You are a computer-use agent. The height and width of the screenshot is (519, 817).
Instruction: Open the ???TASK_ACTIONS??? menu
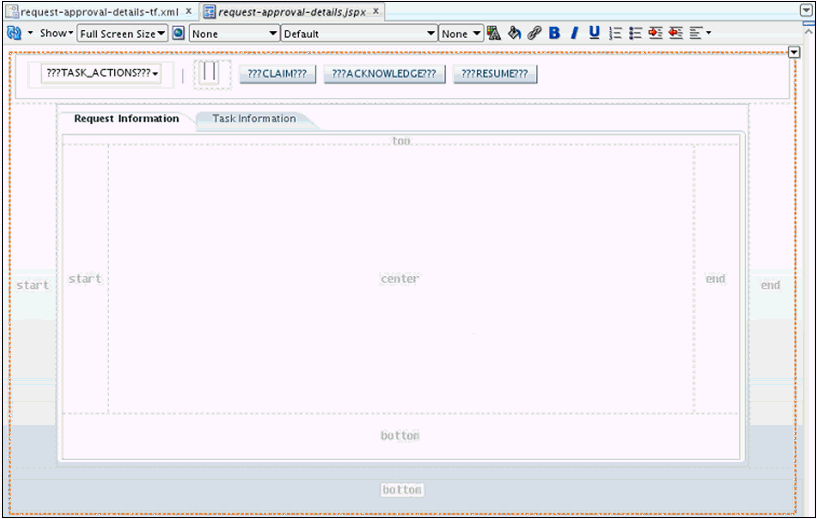tap(101, 73)
